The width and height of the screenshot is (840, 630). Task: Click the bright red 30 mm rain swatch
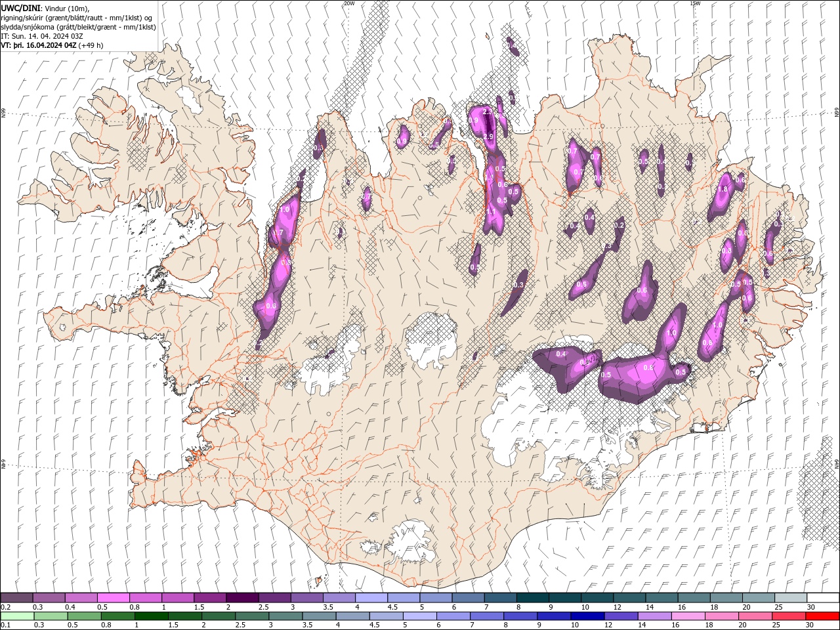coord(823,616)
